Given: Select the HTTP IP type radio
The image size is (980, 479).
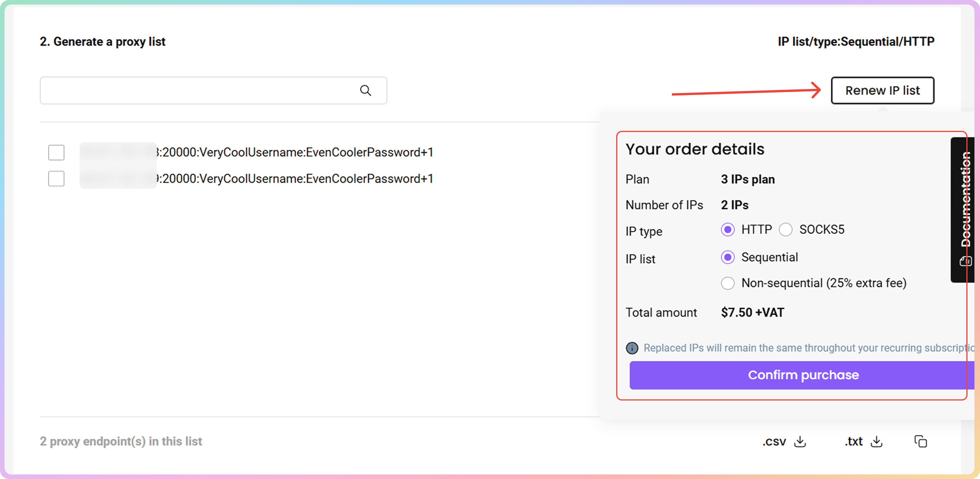Looking at the screenshot, I should pyautogui.click(x=728, y=230).
